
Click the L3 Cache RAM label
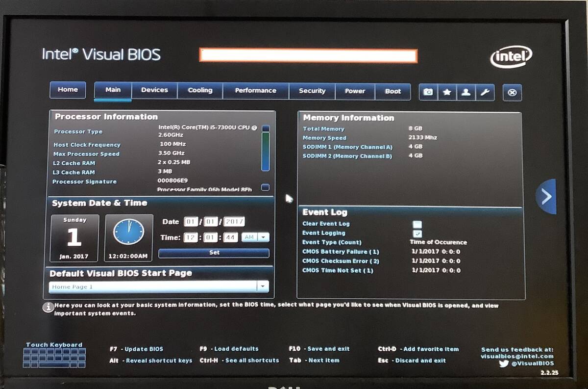click(x=73, y=172)
